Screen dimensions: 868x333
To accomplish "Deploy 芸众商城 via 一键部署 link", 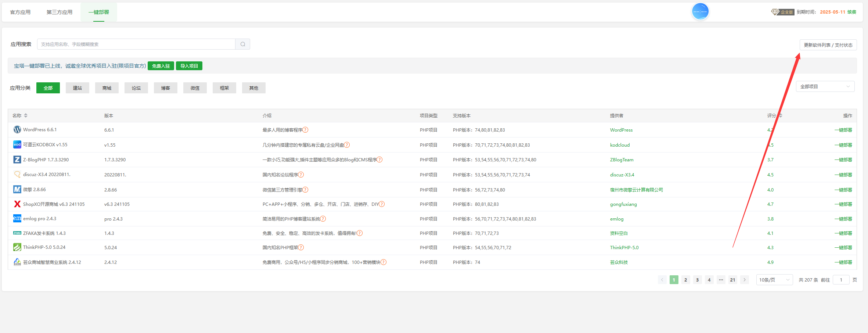I will click(x=843, y=262).
